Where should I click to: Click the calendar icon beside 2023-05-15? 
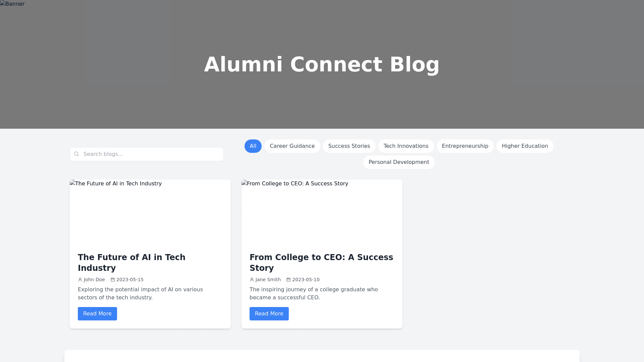pyautogui.click(x=113, y=280)
